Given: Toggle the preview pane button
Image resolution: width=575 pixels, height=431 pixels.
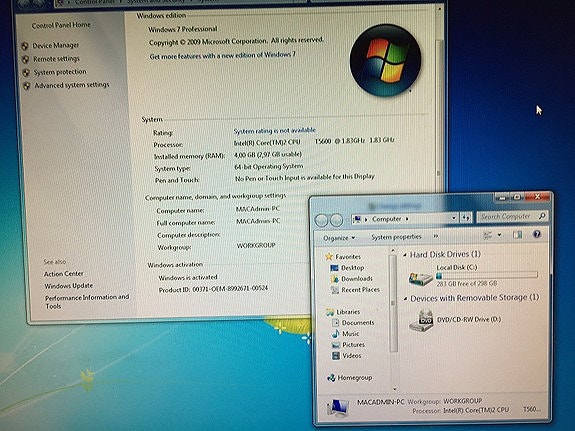Looking at the screenshot, I should [x=517, y=234].
